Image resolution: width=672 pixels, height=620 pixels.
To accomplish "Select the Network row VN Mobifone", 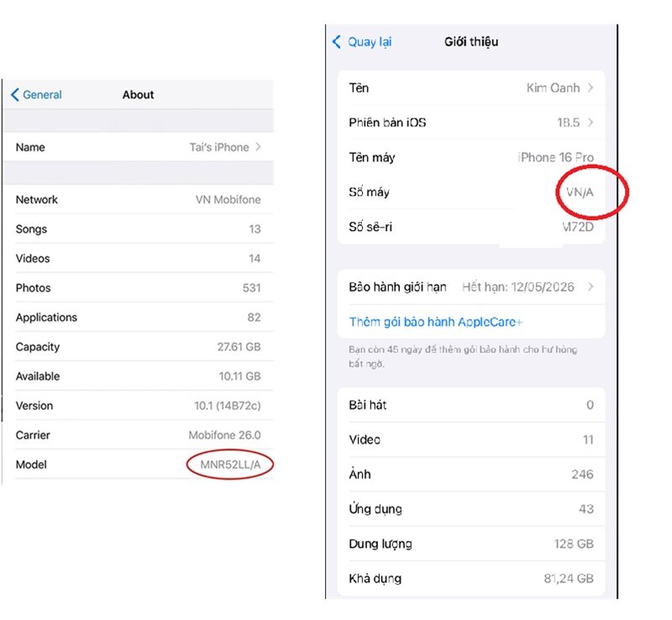I will [138, 199].
